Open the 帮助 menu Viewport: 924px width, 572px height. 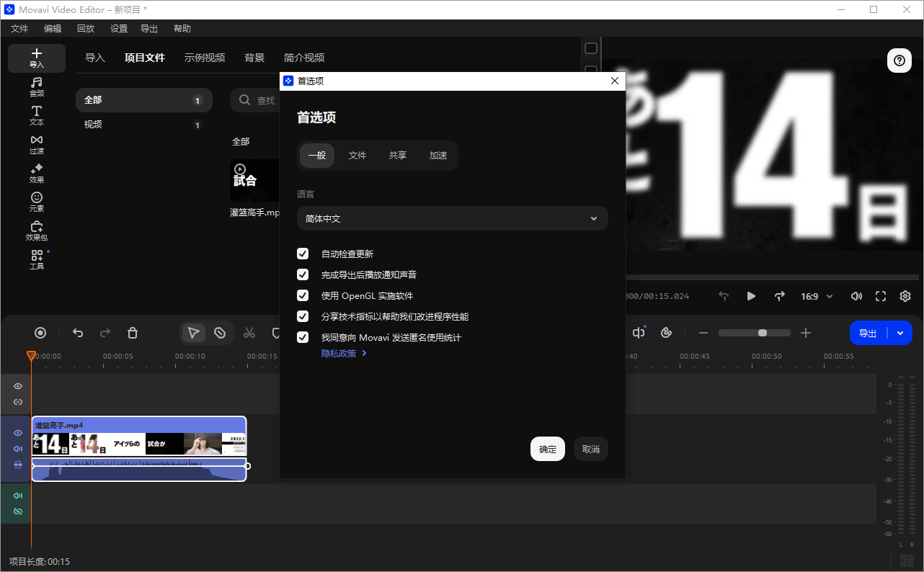tap(182, 29)
